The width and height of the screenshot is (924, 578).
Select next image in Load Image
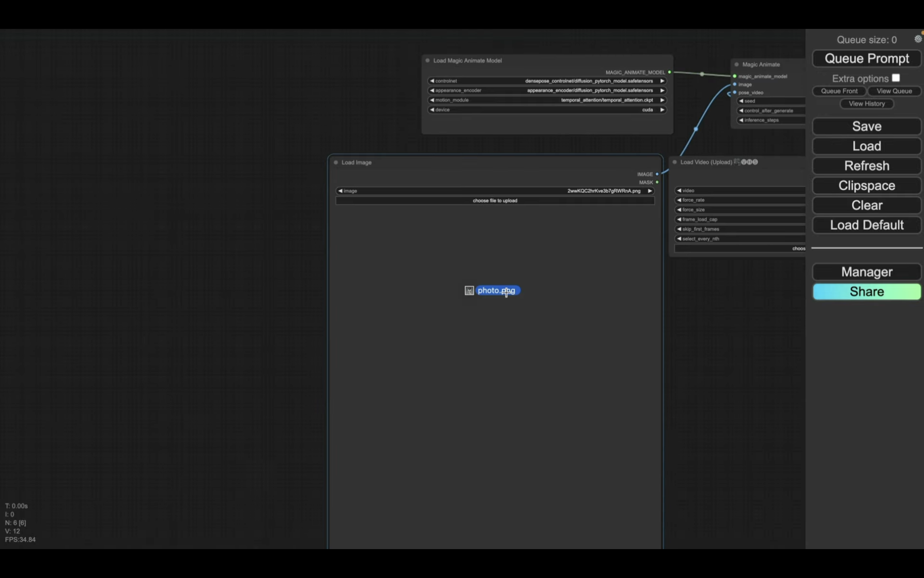[x=650, y=191]
